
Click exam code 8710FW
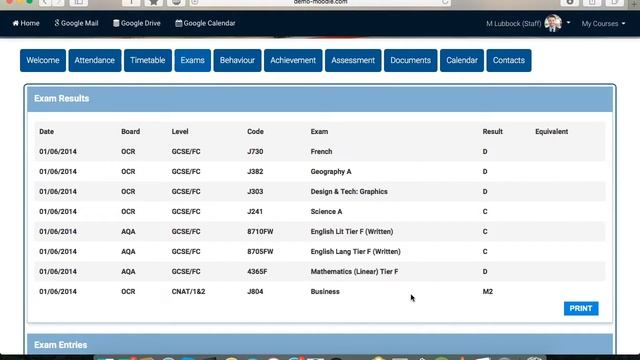point(260,231)
